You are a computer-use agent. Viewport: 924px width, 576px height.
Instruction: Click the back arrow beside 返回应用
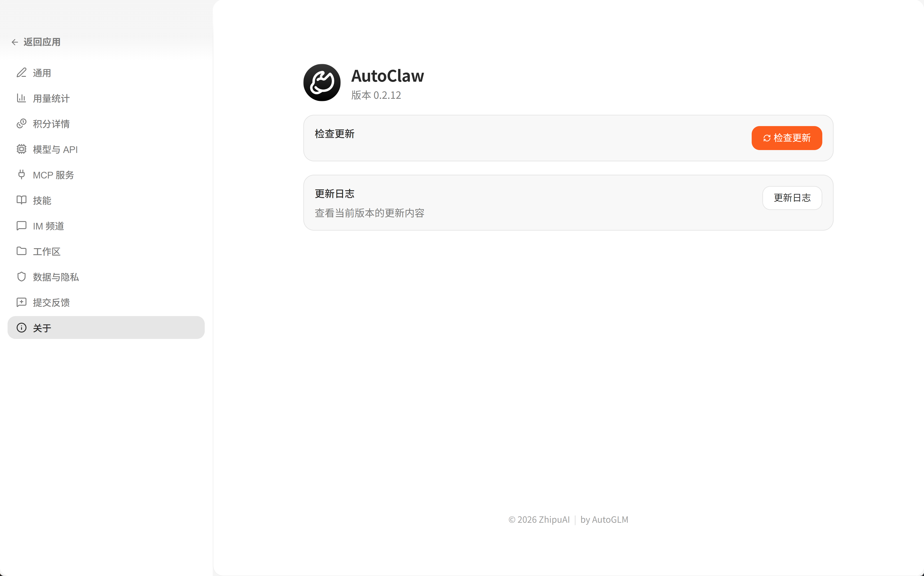(15, 42)
